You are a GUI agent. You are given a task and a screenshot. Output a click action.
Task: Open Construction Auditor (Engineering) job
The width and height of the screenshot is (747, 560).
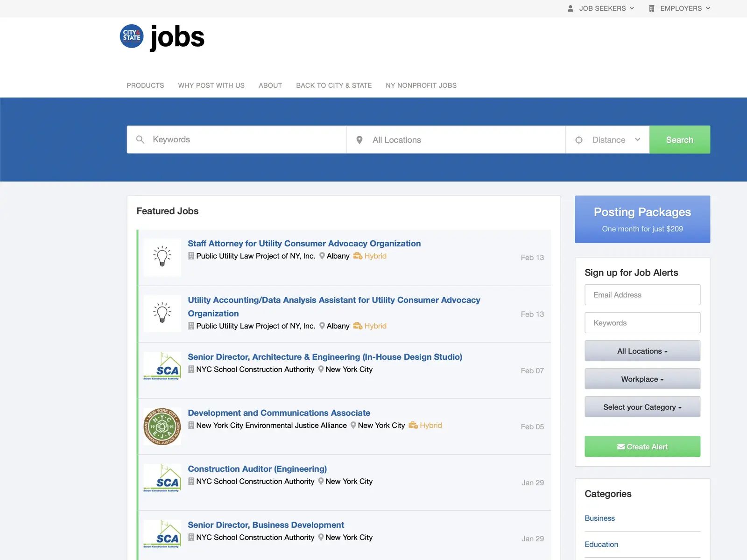[x=257, y=469]
